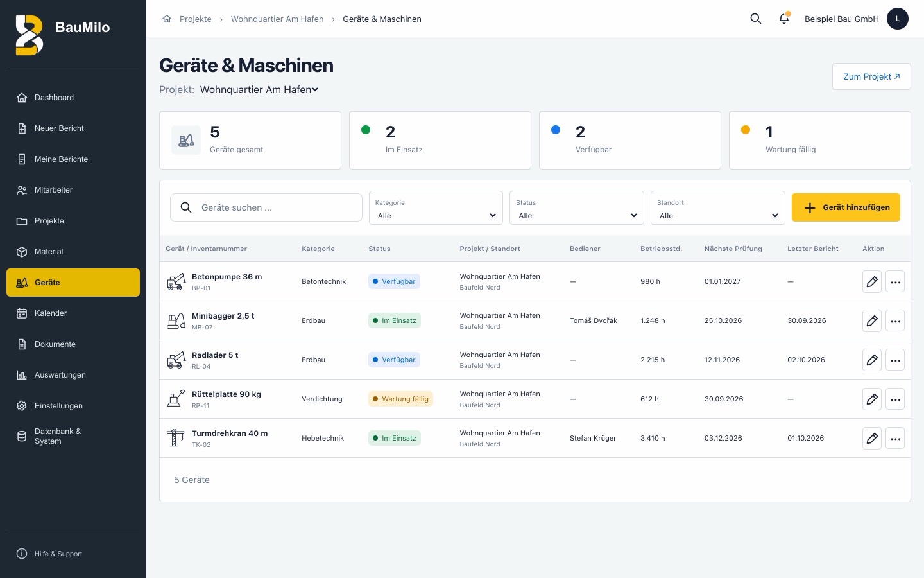Click Wohnquartier Am Hafen breadcrumb link
Image resolution: width=924 pixels, height=578 pixels.
coord(277,19)
